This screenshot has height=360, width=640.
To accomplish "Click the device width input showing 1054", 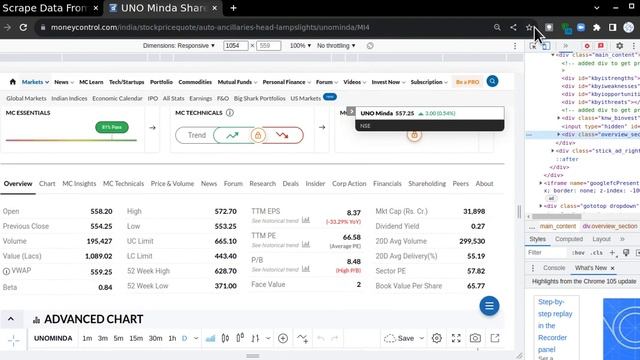I will pos(236,46).
